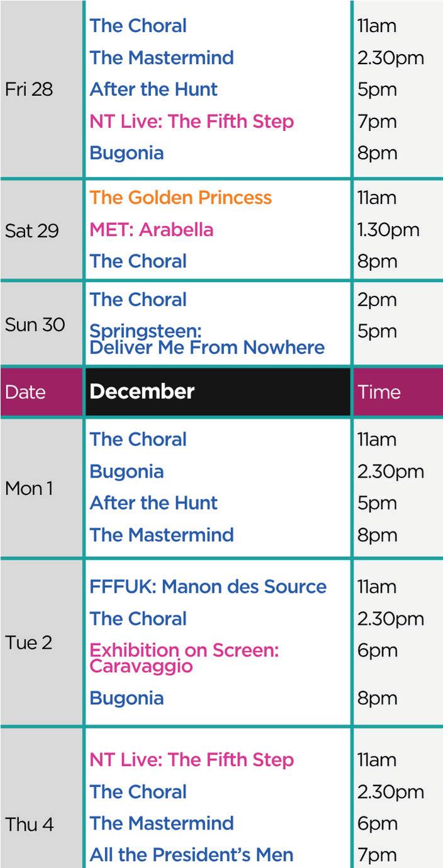Select The Choral at 8pm on Saturday 29

pos(138,261)
